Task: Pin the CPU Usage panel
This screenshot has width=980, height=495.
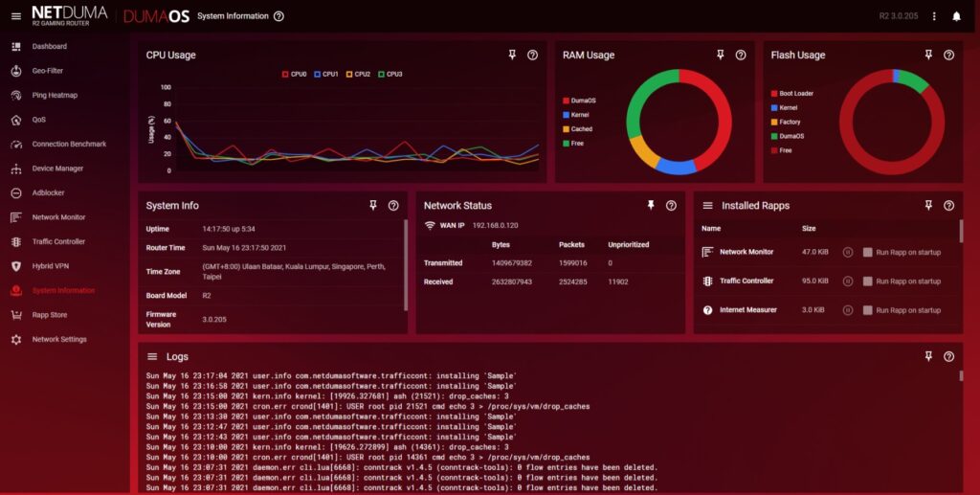Action: coord(512,55)
